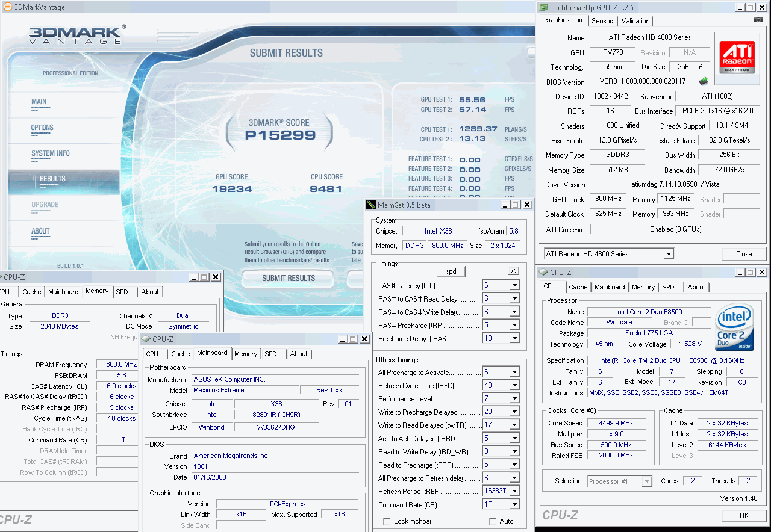Open Refresh Cycle Time (tRFC) dropdown

point(514,385)
